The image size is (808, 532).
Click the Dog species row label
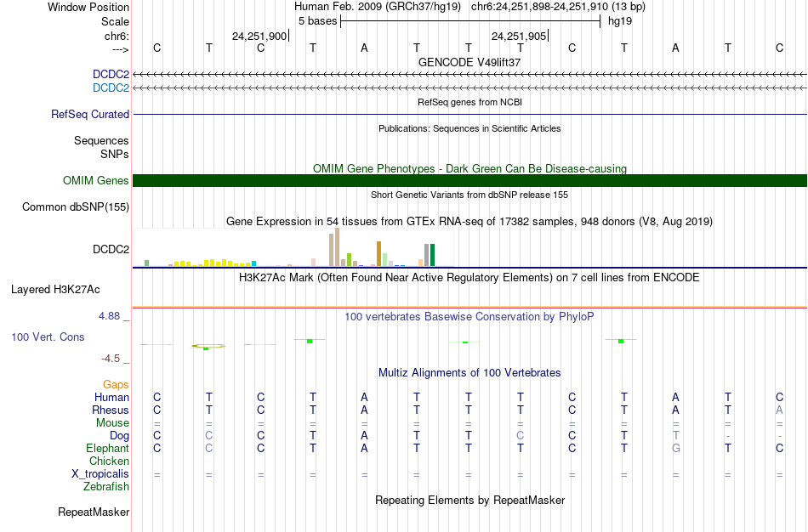click(120, 436)
